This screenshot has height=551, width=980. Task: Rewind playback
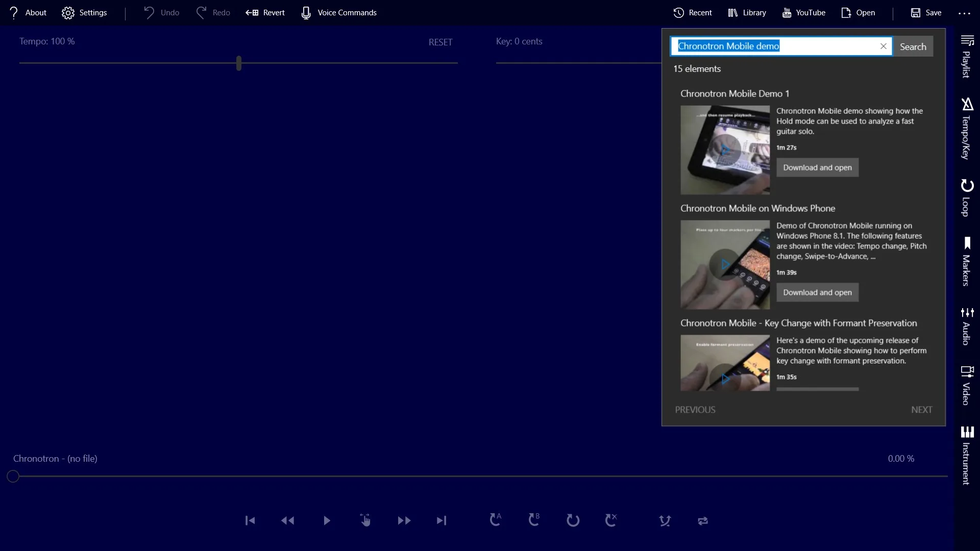[x=288, y=520]
